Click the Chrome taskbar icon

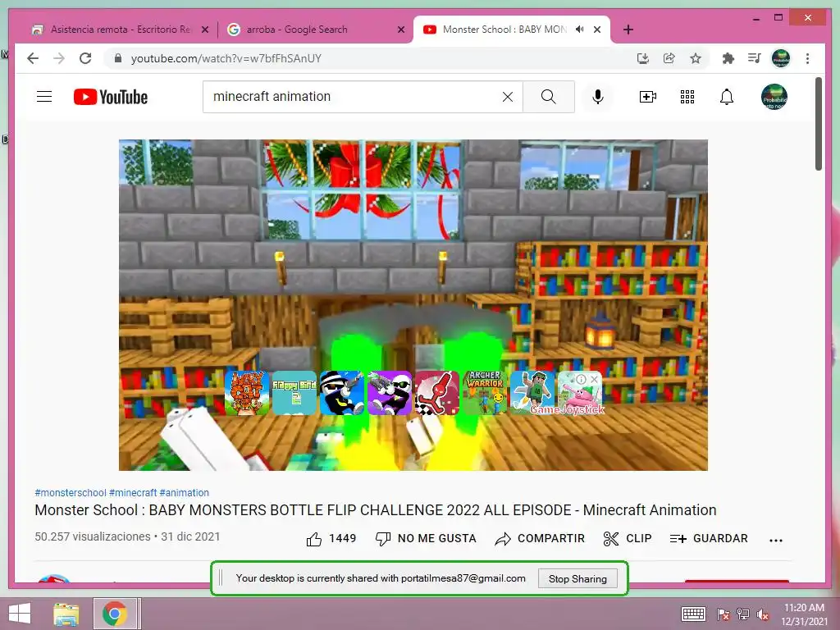[115, 614]
